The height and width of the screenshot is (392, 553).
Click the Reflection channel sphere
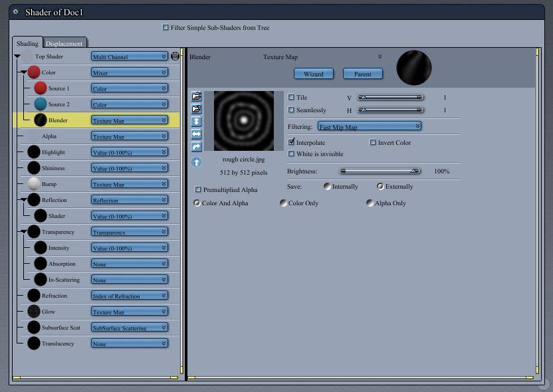tap(34, 200)
